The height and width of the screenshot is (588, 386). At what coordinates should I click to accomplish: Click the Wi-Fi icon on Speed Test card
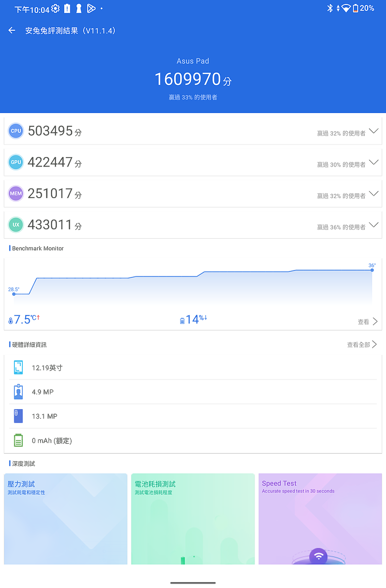pyautogui.click(x=319, y=556)
